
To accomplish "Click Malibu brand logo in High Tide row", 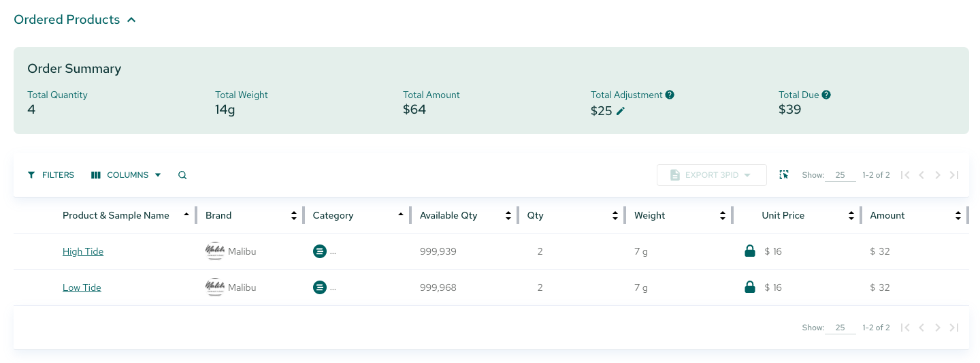I will pos(214,251).
